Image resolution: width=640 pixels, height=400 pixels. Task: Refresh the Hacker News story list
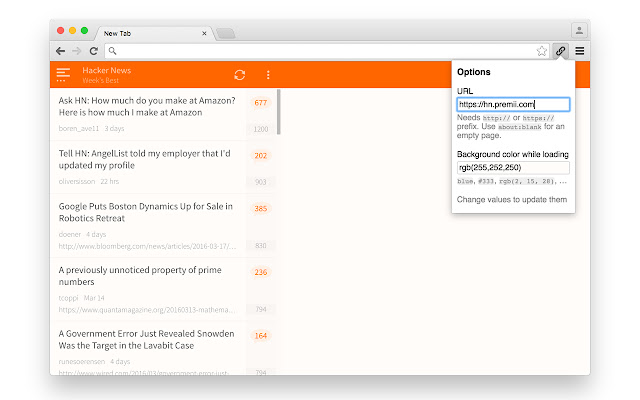[240, 75]
